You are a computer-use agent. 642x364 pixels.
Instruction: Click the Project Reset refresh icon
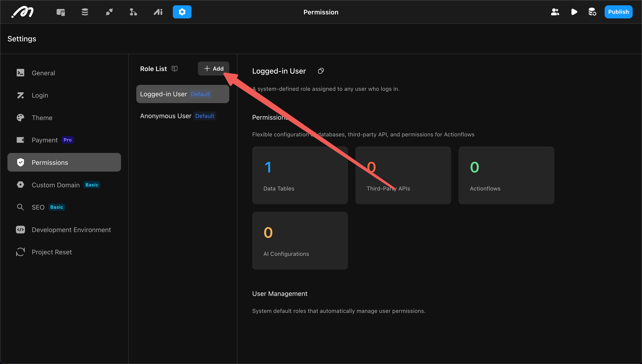pyautogui.click(x=21, y=252)
